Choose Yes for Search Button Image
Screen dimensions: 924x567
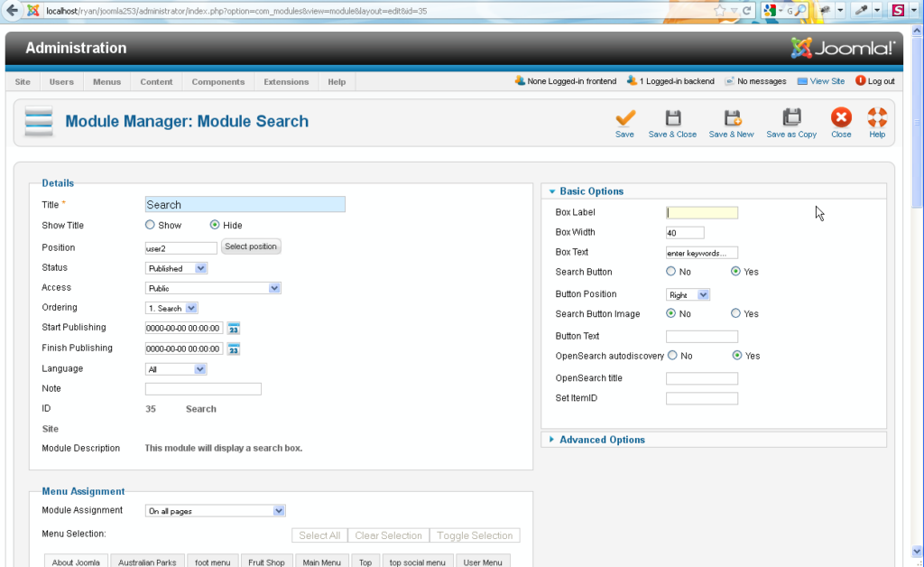tap(736, 314)
